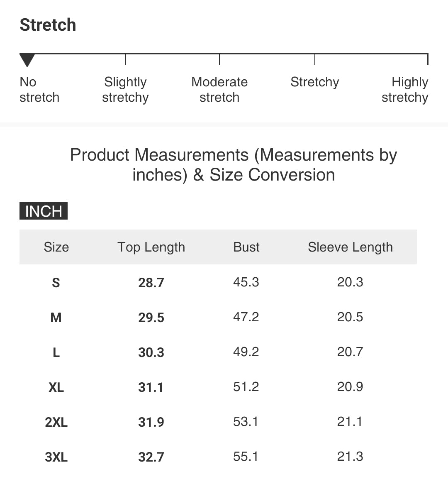Click the Sleeve Length column header
This screenshot has width=448, height=484.
[x=350, y=247]
